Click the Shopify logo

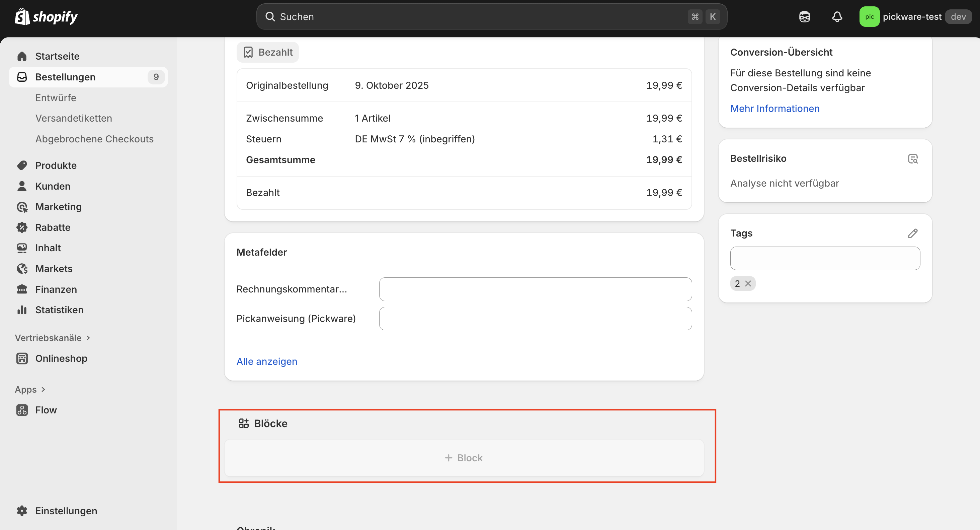(46, 16)
